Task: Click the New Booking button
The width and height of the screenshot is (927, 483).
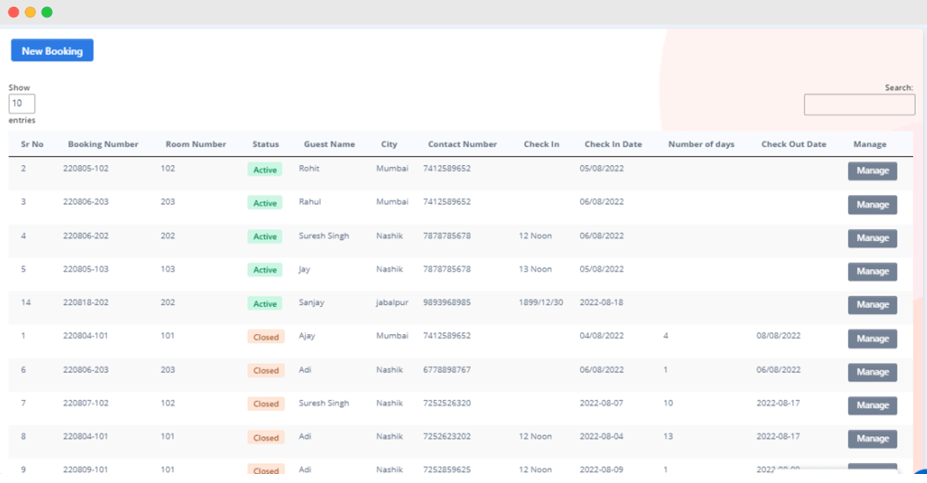Action: coord(52,51)
